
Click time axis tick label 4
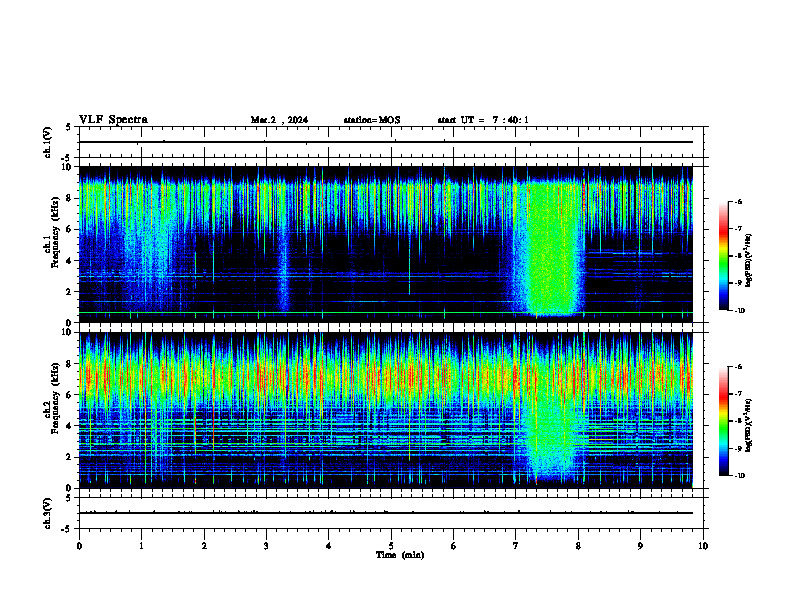[x=328, y=546]
